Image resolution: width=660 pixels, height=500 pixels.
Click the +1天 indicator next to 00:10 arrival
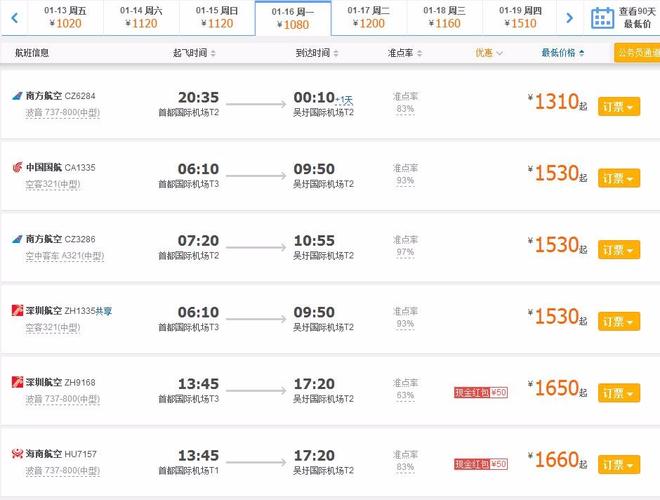pos(343,100)
